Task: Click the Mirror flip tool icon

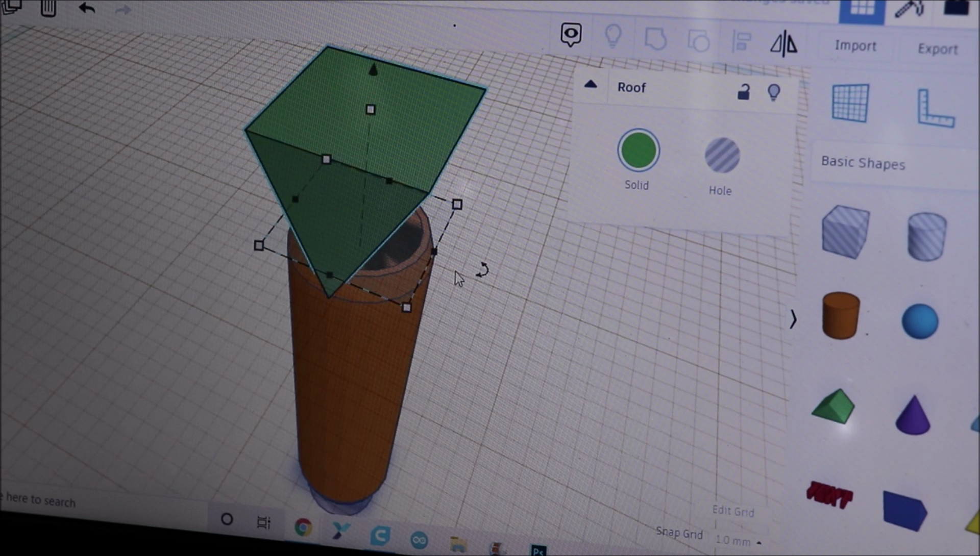Action: click(783, 43)
